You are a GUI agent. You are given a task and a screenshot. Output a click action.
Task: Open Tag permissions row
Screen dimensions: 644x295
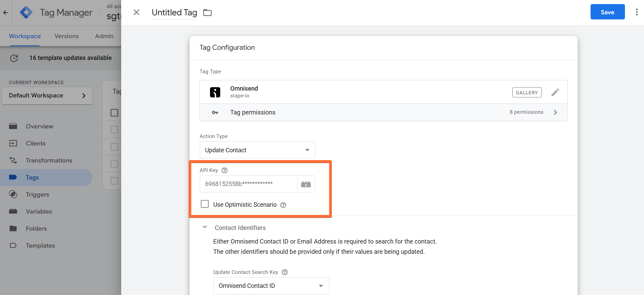coord(384,112)
